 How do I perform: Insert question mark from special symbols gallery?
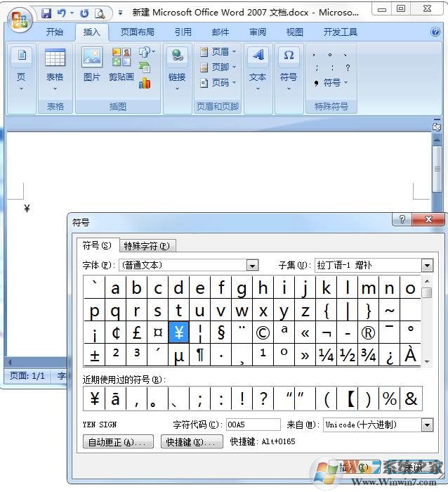(348, 67)
